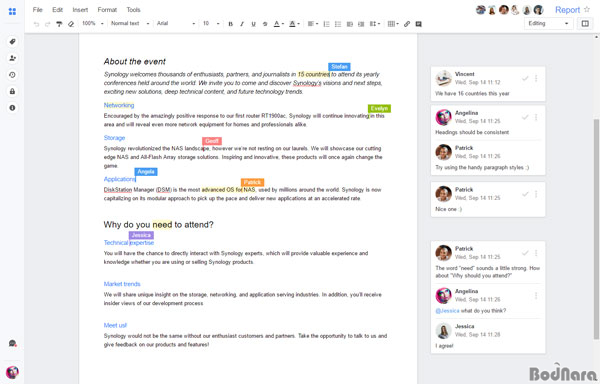Add a comment with the toolbar comment icon

419,24
